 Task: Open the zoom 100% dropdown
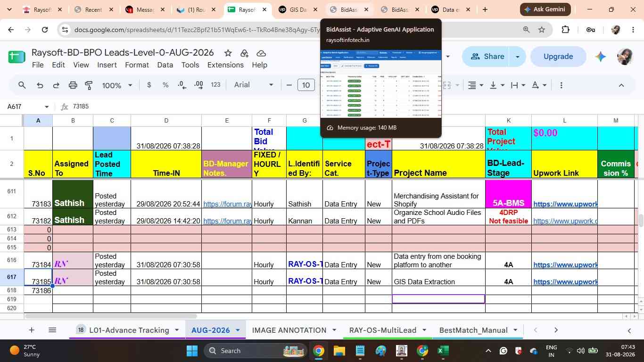(117, 85)
